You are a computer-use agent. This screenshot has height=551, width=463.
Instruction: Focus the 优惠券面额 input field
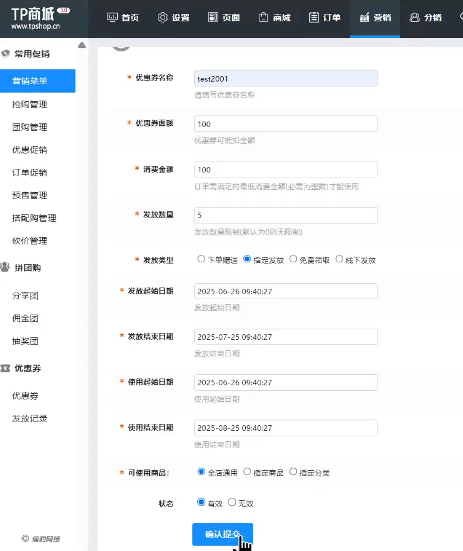(286, 124)
